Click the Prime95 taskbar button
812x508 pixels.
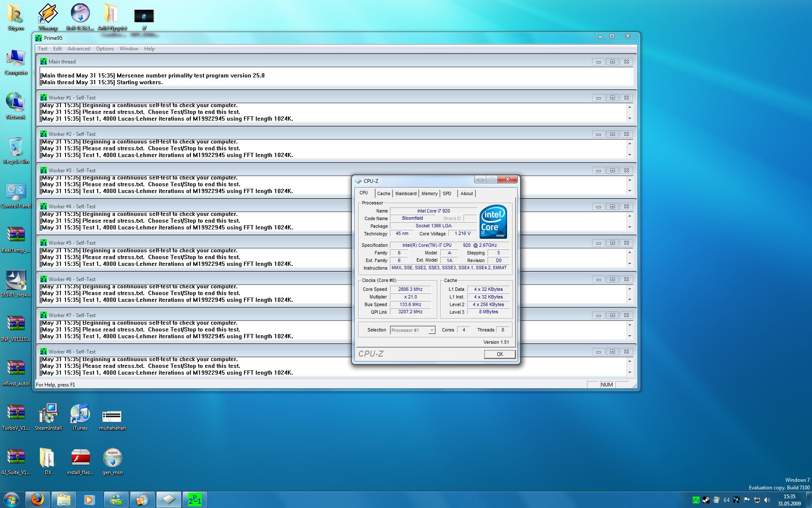(195, 500)
